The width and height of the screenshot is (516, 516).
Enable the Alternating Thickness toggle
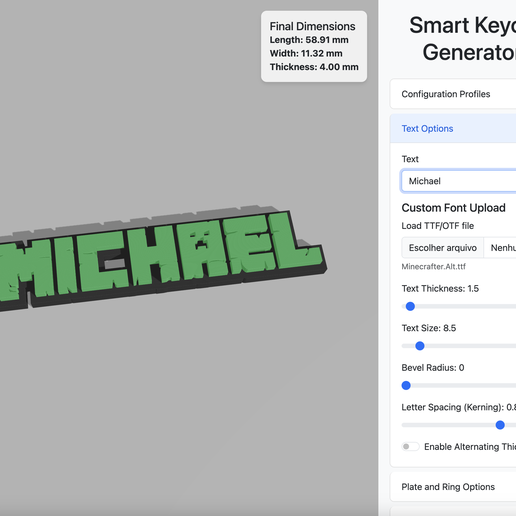coord(410,447)
